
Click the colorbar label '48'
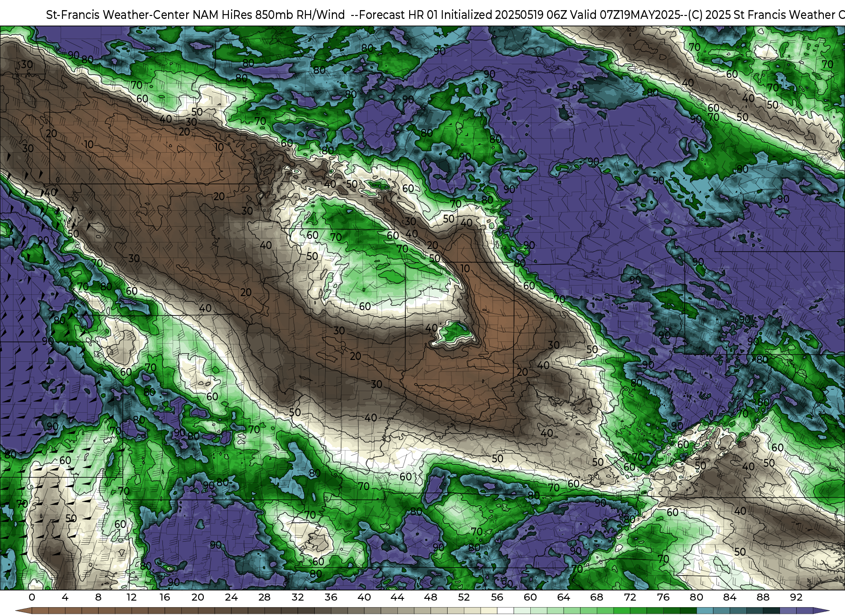click(x=430, y=597)
